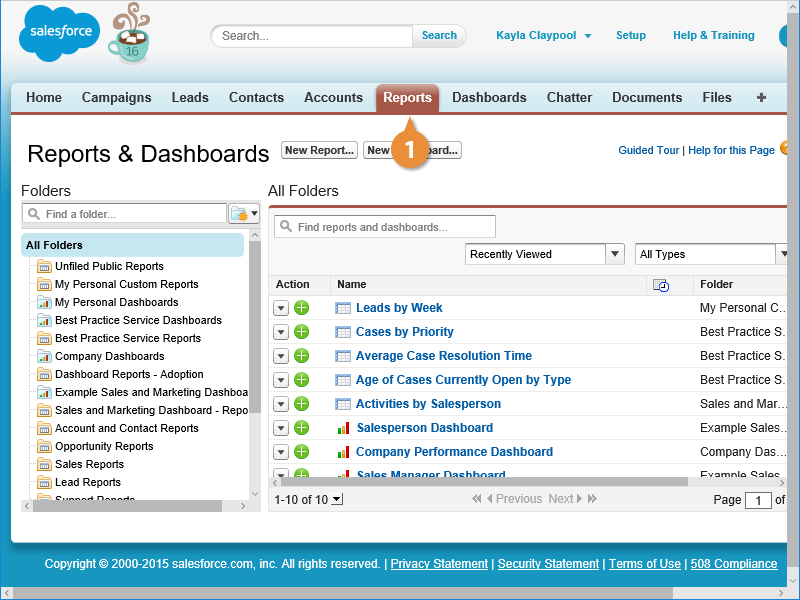Click green plus for Activities by Salesperson
The height and width of the screenshot is (600, 800).
(302, 404)
